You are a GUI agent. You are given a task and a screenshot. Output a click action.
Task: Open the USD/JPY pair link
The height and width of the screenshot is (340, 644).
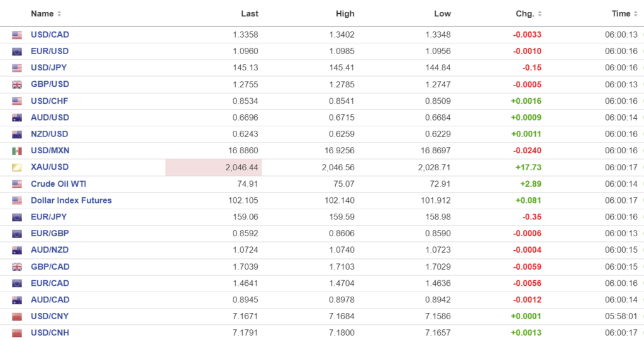pos(49,68)
